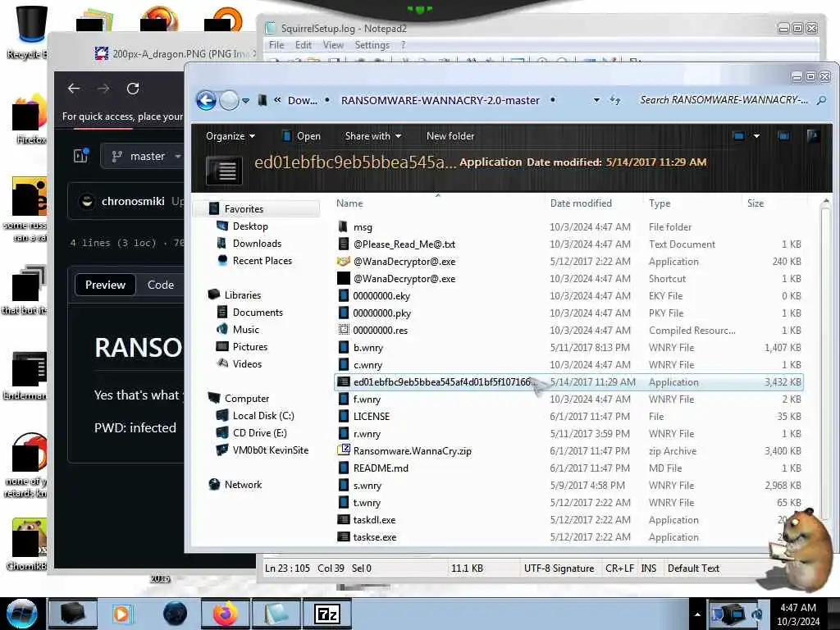840x630 pixels.
Task: Click New folder button
Action: point(450,136)
